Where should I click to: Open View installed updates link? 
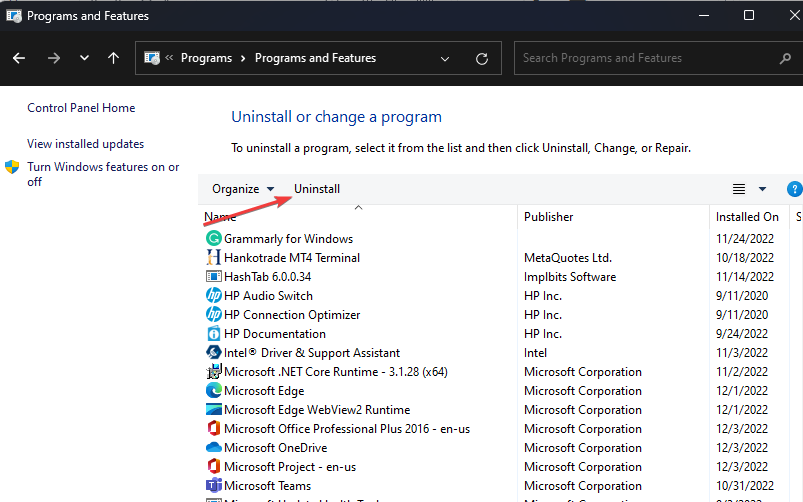(85, 144)
